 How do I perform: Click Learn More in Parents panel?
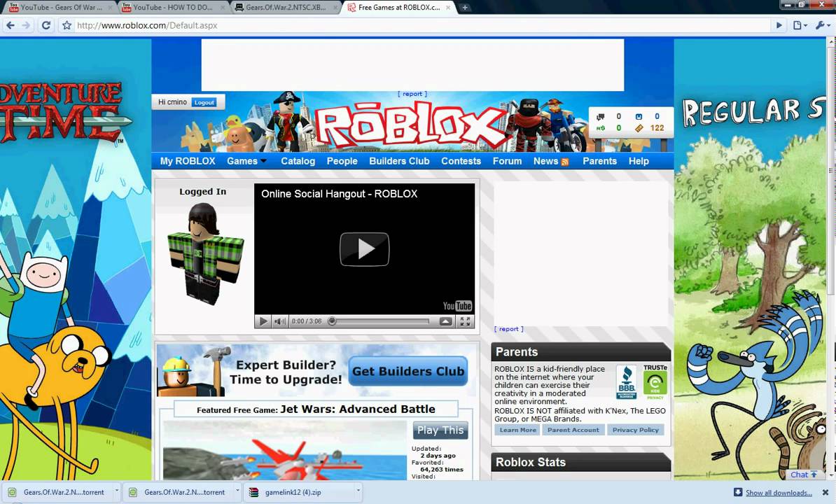pos(517,430)
